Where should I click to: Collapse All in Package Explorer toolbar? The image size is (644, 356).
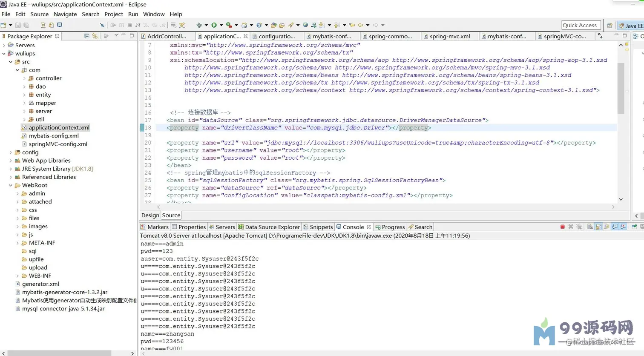86,36
